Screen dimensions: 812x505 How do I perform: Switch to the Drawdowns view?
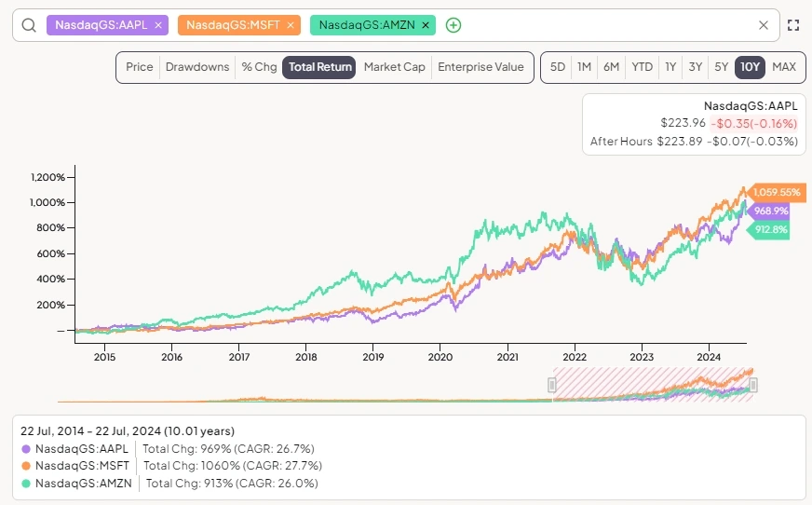click(197, 67)
